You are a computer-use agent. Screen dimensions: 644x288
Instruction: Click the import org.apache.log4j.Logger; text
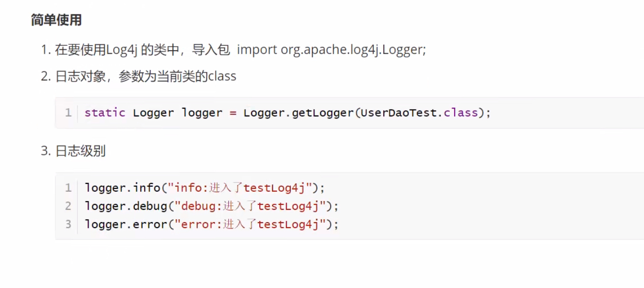point(332,50)
